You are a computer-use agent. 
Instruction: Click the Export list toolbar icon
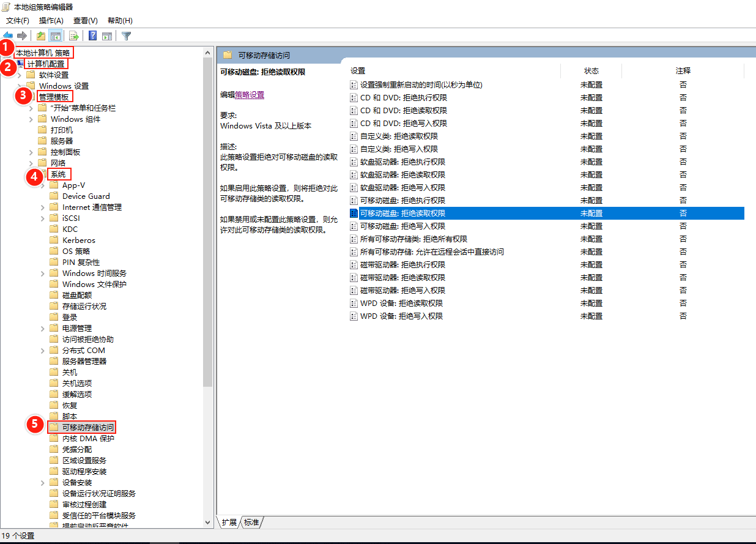click(x=74, y=35)
